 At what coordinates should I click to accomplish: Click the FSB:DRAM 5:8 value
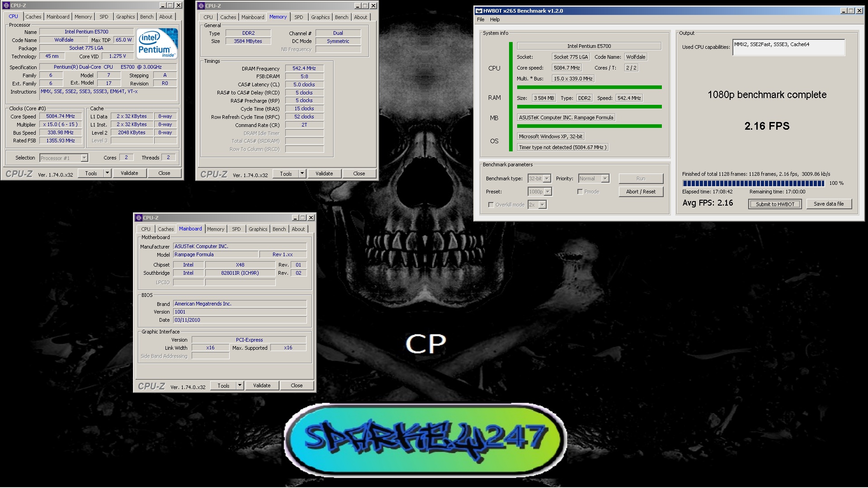pos(304,76)
